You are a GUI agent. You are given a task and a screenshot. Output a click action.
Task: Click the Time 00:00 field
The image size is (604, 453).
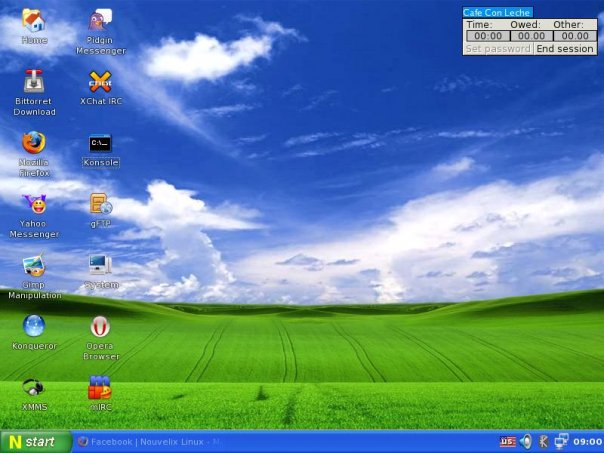tap(488, 36)
